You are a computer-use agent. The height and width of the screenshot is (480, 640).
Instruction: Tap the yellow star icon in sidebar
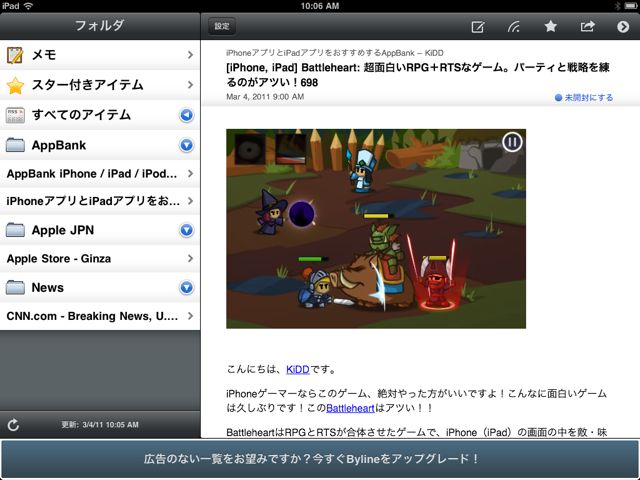pyautogui.click(x=15, y=85)
